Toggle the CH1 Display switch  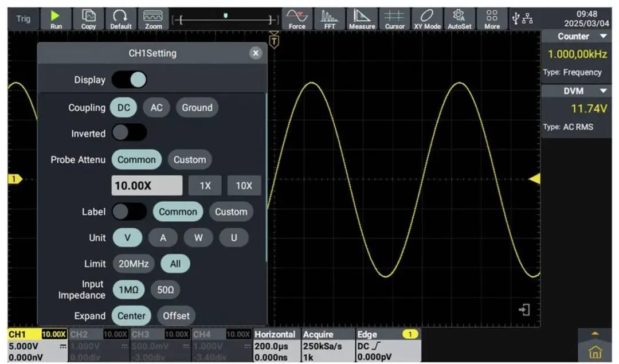(x=129, y=80)
